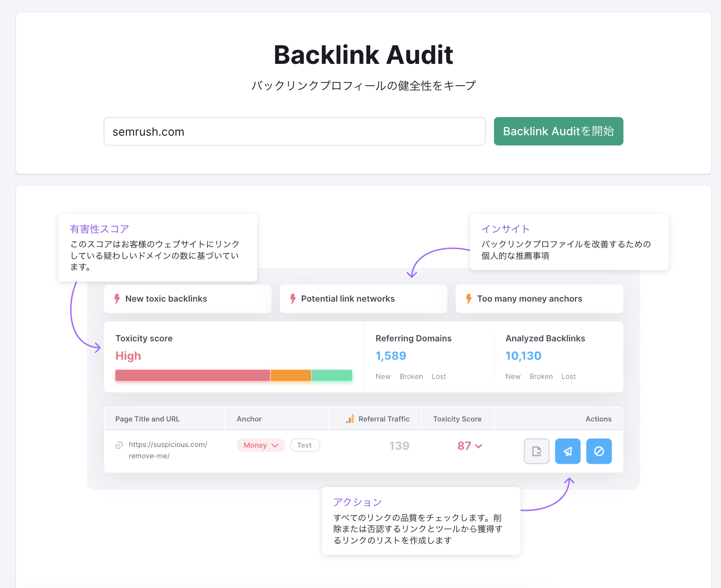Click the 有害性スコア tooltip heading

(x=99, y=229)
